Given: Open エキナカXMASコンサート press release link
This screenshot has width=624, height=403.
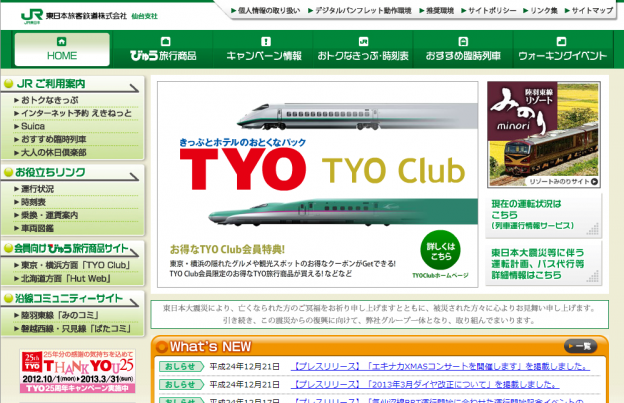Looking at the screenshot, I should click(x=440, y=366).
